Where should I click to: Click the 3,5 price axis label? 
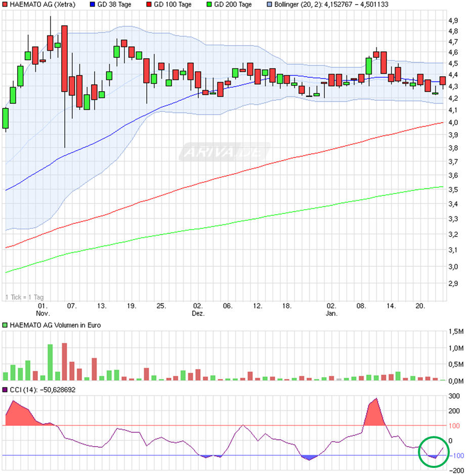point(453,189)
